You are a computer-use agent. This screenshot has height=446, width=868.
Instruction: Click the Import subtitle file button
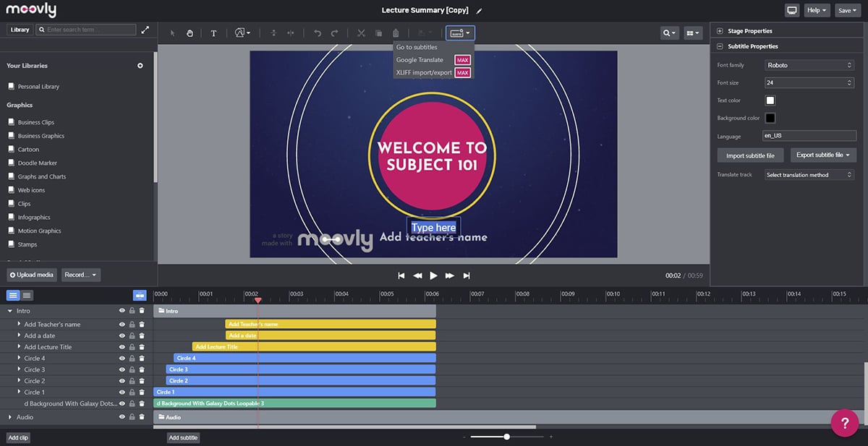[750, 155]
